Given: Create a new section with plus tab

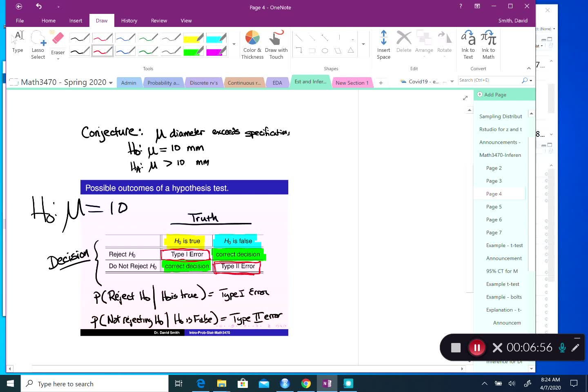Looking at the screenshot, I should (x=381, y=83).
